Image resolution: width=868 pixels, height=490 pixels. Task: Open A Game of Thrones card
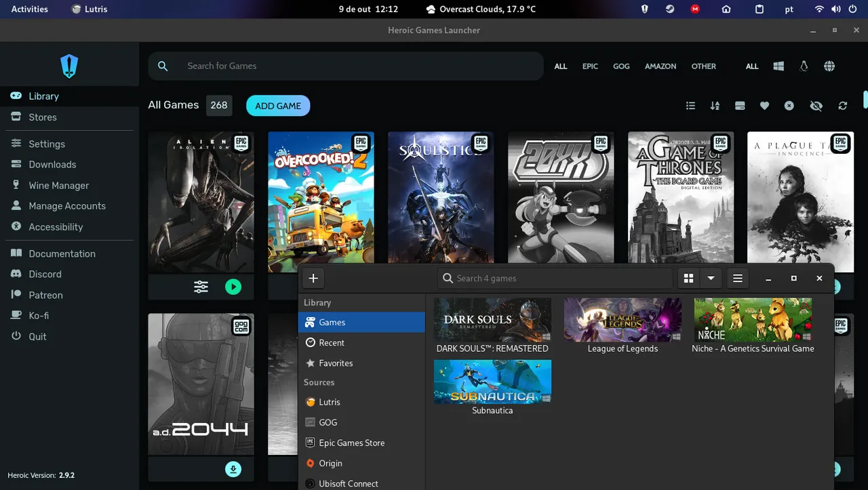[x=681, y=198]
